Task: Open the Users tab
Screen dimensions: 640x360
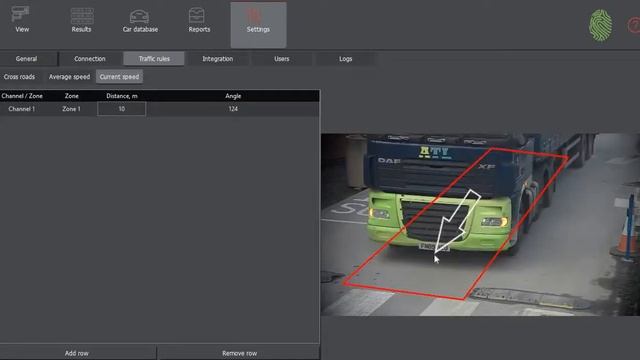Action: pos(282,59)
